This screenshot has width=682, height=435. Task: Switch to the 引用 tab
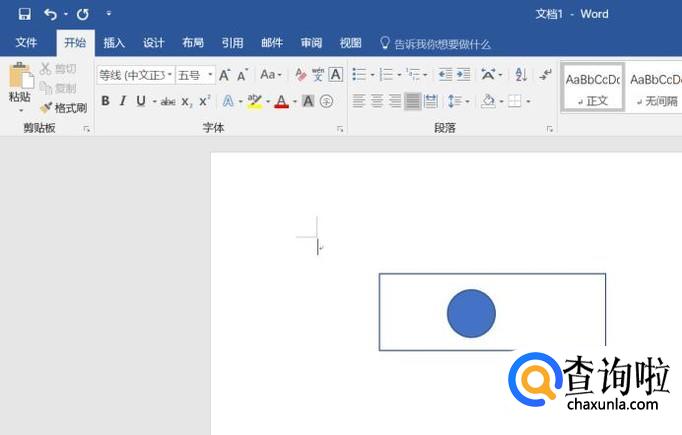(x=232, y=43)
